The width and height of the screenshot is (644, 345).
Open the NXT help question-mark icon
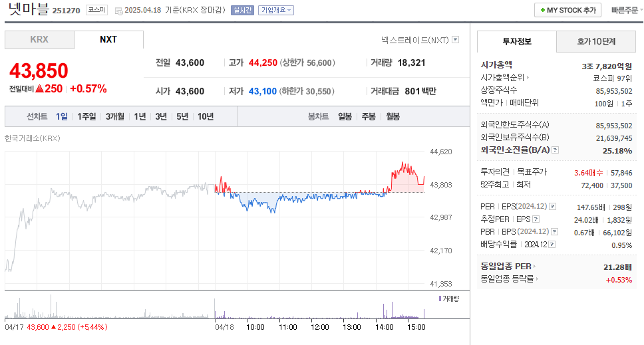pyautogui.click(x=456, y=40)
